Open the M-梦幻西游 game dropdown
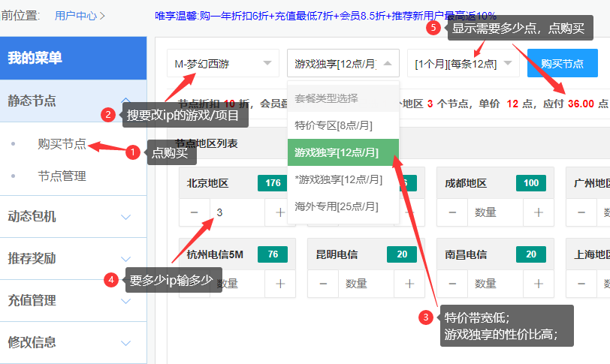This screenshot has height=364, width=610. coord(223,63)
